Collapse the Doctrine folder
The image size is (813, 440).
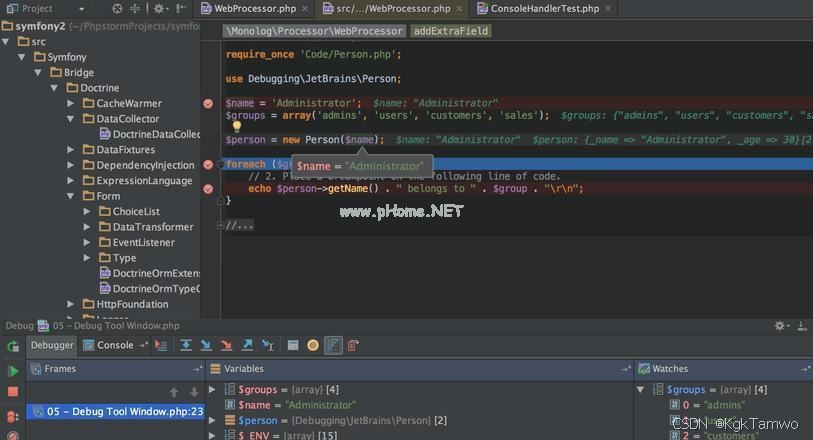pyautogui.click(x=54, y=88)
